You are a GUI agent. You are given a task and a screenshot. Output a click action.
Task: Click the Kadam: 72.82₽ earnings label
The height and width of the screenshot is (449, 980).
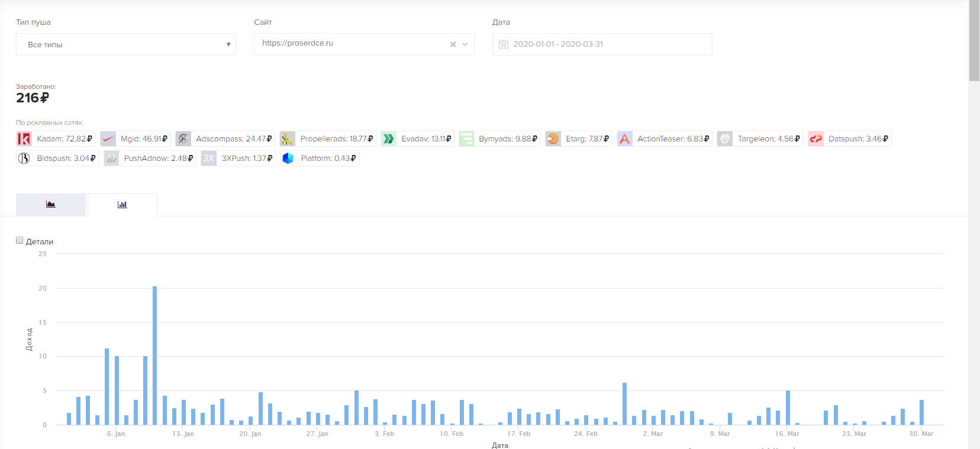pos(65,139)
